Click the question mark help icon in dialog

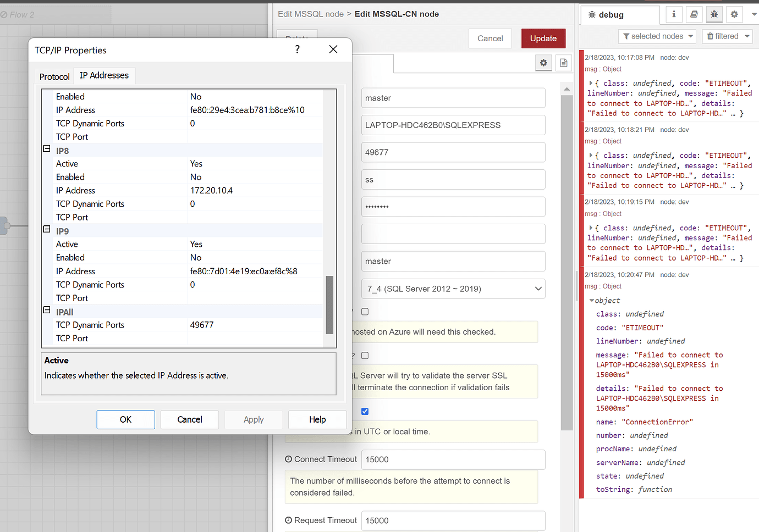(x=298, y=49)
